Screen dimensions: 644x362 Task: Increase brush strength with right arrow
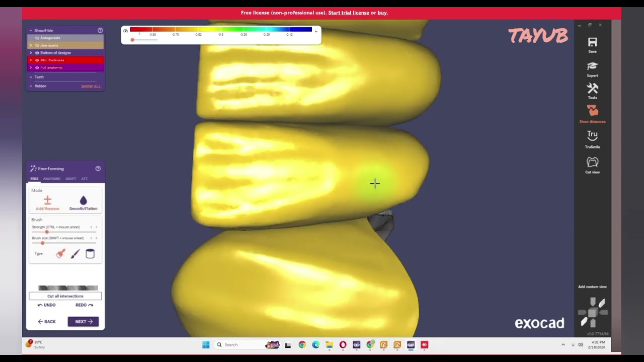click(x=96, y=227)
